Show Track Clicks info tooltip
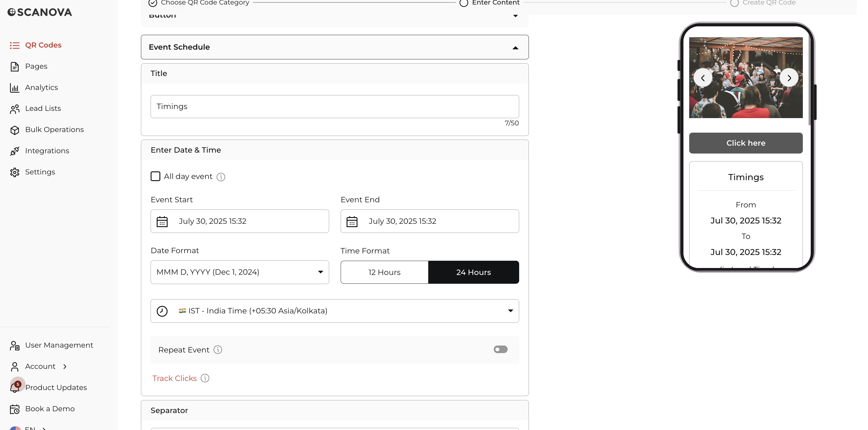Screen dimensions: 868x430 pos(205,378)
